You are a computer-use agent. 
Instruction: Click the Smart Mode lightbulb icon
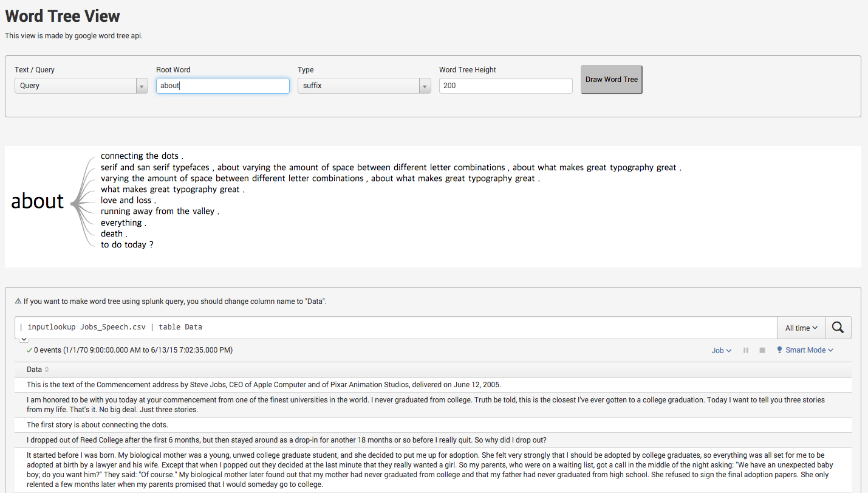click(779, 350)
